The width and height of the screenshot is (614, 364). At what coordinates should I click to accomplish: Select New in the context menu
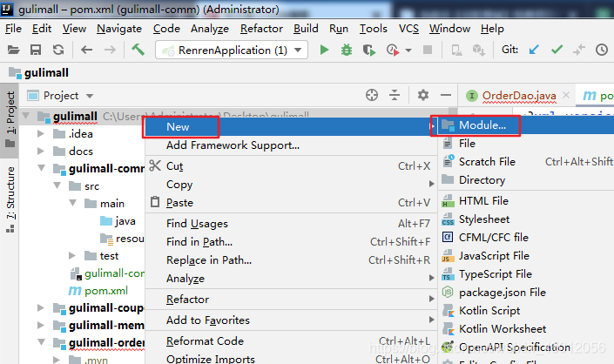point(290,127)
